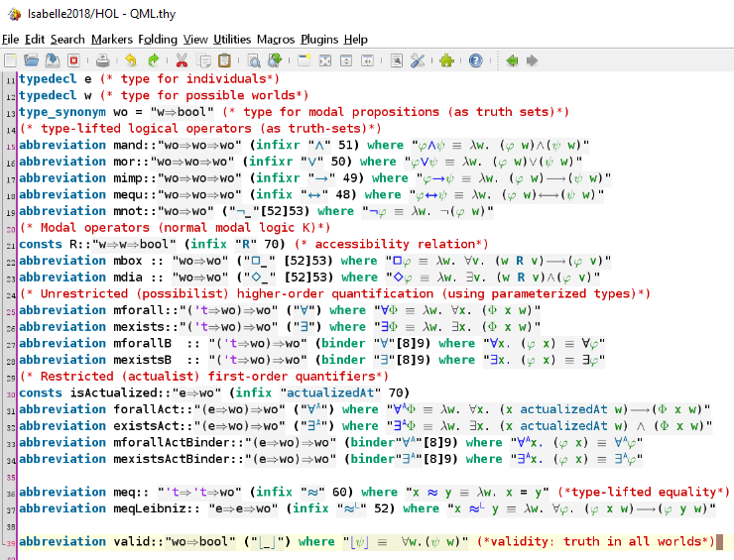Click 'existsAct' abbreviation name
The image size is (734, 560).
tap(146, 426)
